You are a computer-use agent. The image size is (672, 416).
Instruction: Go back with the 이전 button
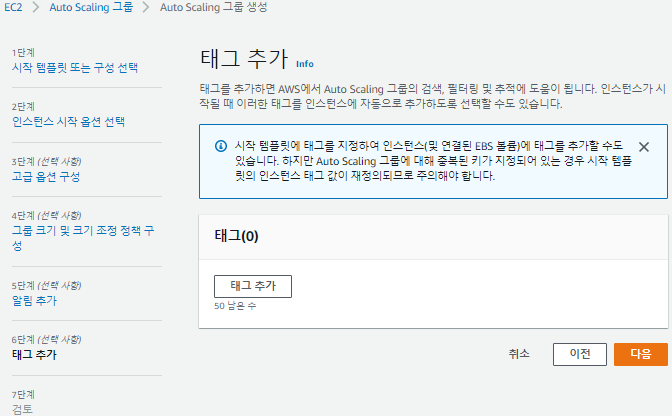click(x=579, y=354)
